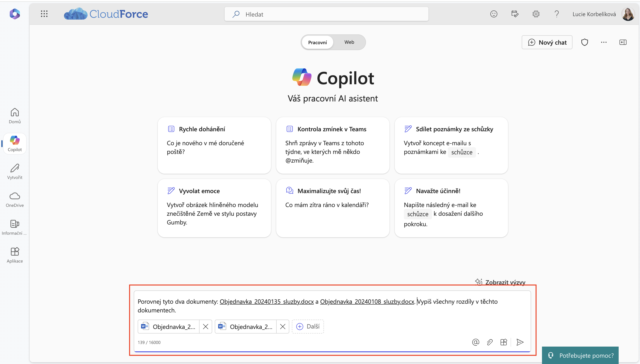Select the Rychle dohánění prompt card

214,145
